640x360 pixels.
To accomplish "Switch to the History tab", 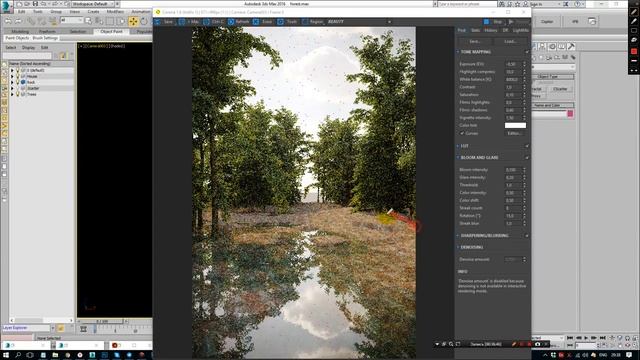I will pyautogui.click(x=491, y=30).
